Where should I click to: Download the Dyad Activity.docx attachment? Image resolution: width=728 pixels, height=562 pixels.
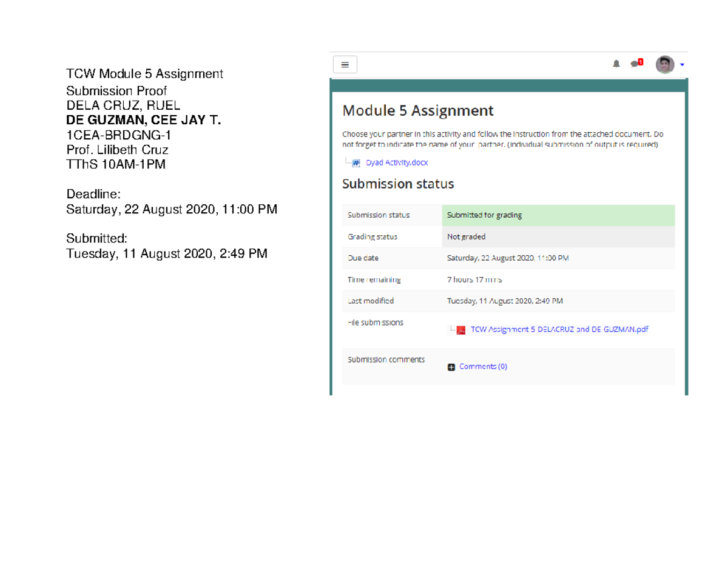pos(395,162)
